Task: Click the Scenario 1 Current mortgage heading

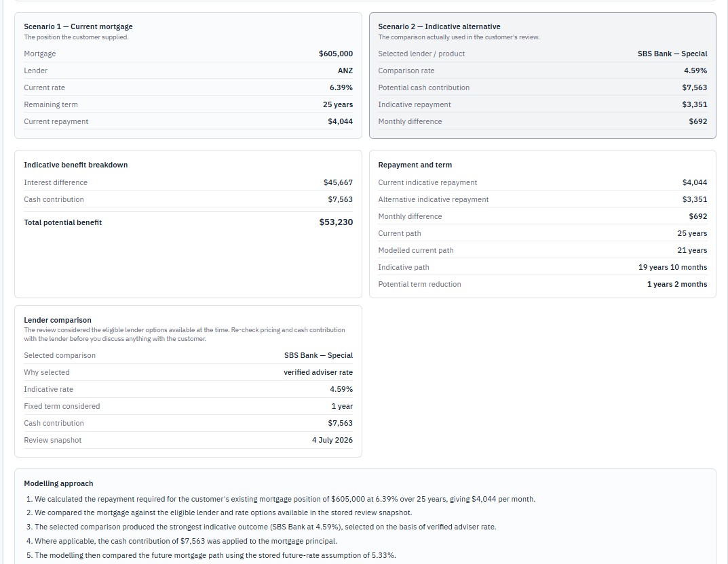Action: (78, 26)
